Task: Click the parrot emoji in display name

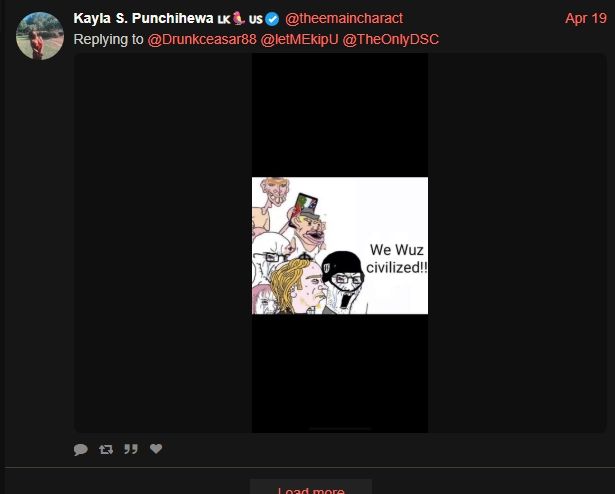Action: (x=239, y=18)
